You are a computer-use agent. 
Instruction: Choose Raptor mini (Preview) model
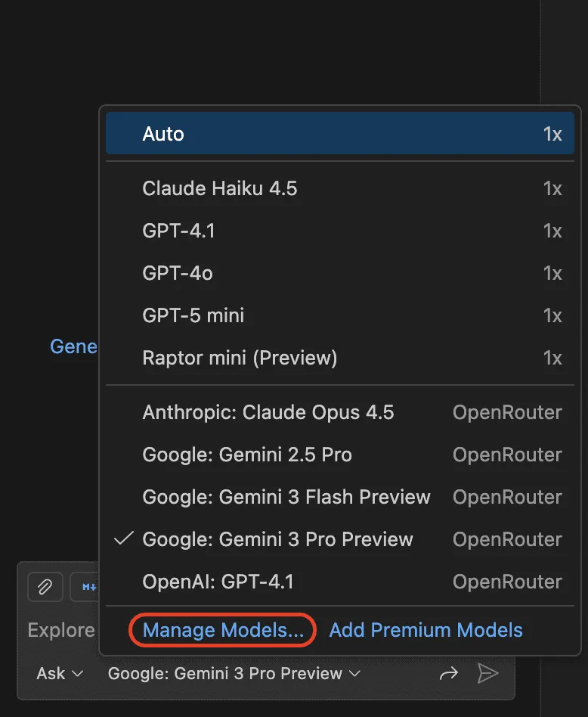coord(339,358)
